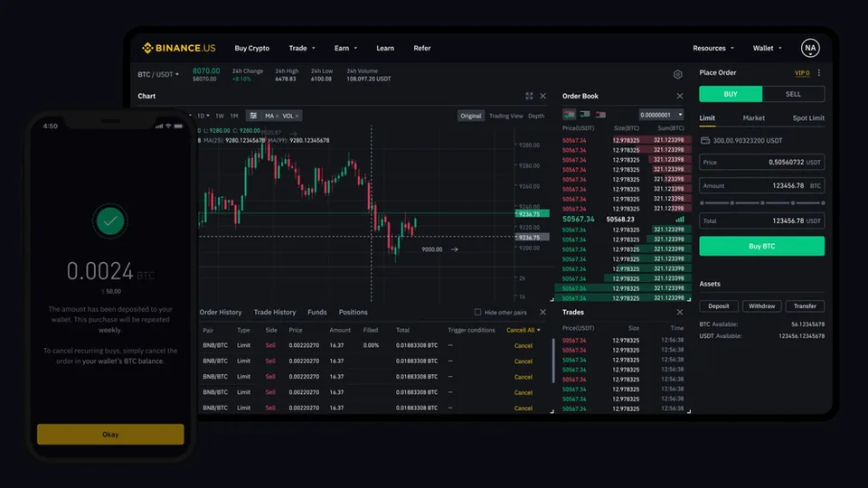Viewport: 868px width, 488px height.
Task: Open the Refer page
Action: coord(422,48)
